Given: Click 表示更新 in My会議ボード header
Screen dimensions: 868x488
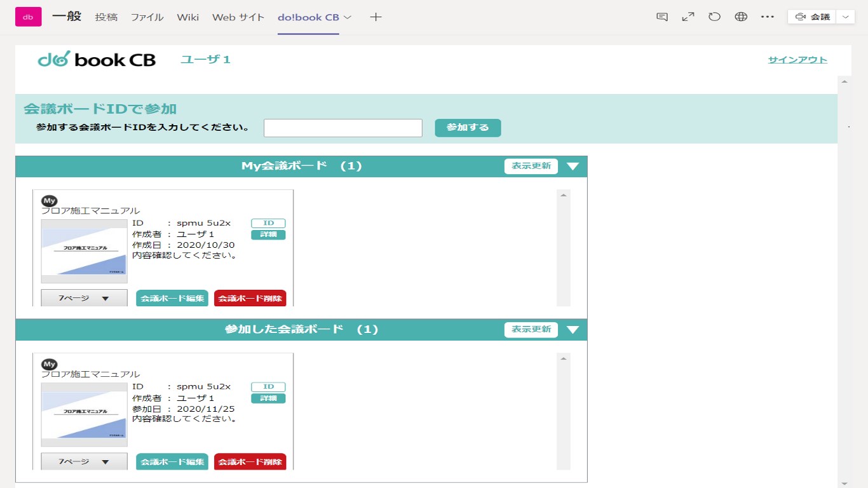Looking at the screenshot, I should tap(531, 166).
